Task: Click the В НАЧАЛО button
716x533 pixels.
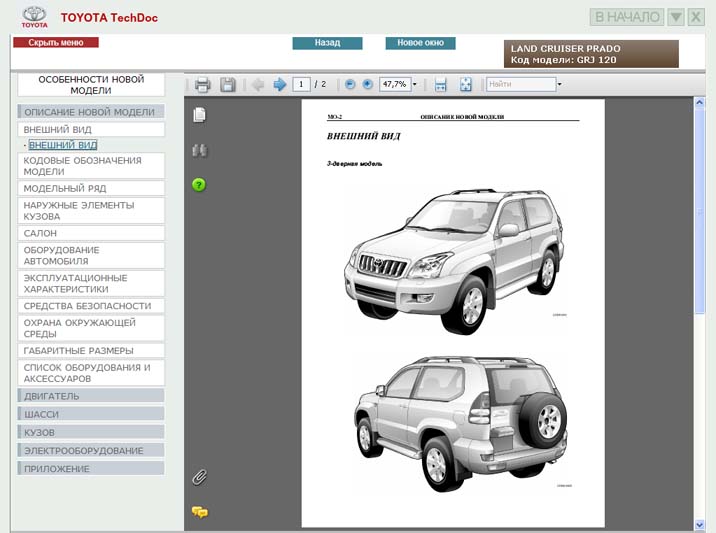Action: [x=627, y=17]
